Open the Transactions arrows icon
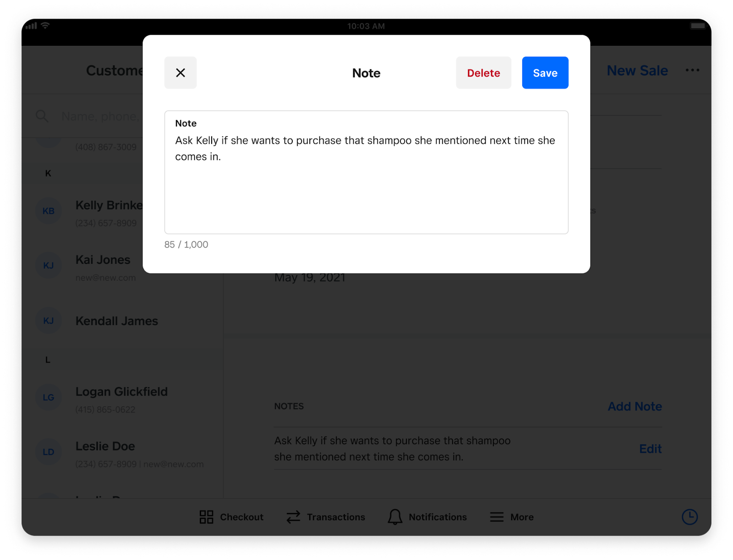This screenshot has width=733, height=560. (x=293, y=517)
